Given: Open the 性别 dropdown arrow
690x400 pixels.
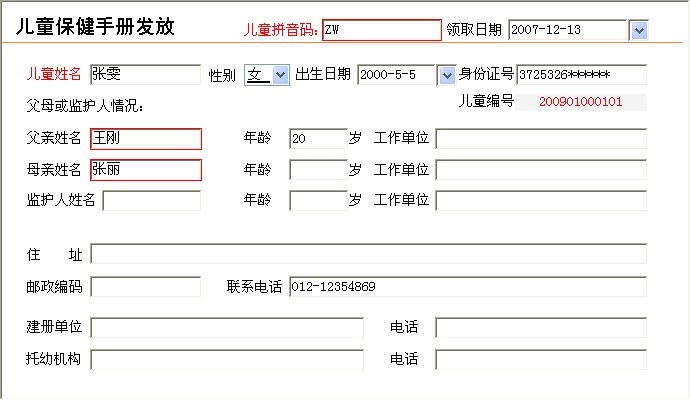Looking at the screenshot, I should point(280,75).
